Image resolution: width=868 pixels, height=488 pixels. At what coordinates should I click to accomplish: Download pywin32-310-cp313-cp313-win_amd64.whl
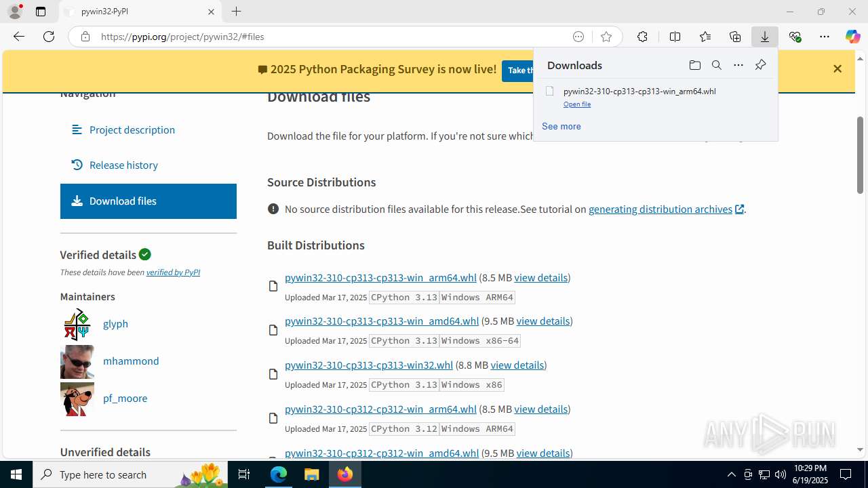[x=382, y=321]
